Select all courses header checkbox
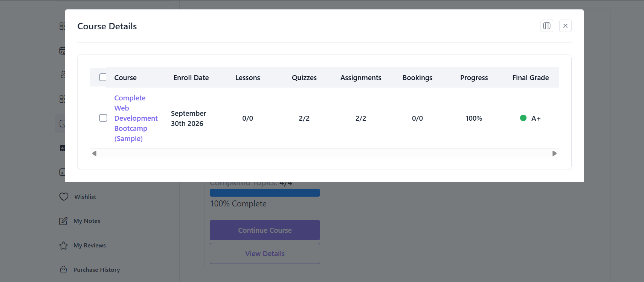This screenshot has width=644, height=282. click(103, 77)
